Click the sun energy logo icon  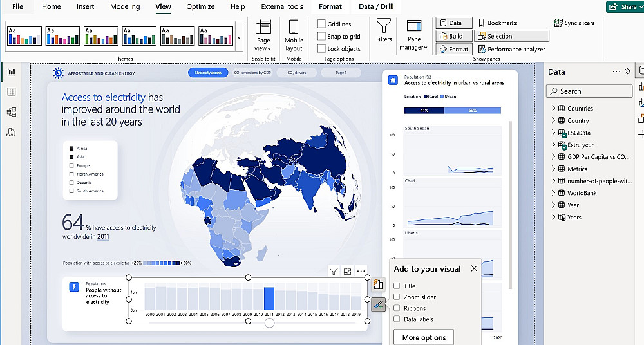pyautogui.click(x=59, y=73)
